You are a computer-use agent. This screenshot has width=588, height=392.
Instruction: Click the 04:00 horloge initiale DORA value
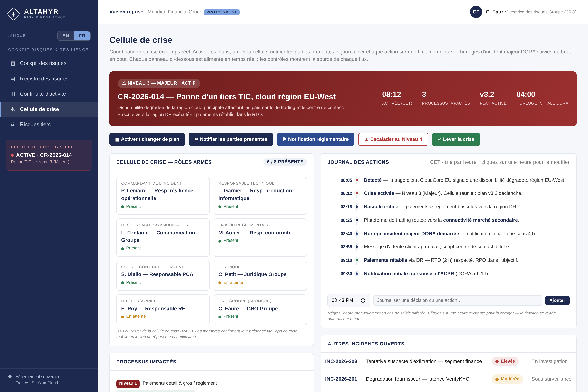pyautogui.click(x=526, y=95)
